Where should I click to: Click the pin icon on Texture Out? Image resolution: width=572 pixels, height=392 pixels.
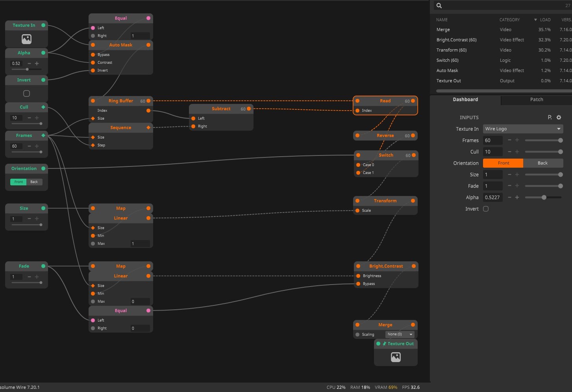click(x=384, y=344)
